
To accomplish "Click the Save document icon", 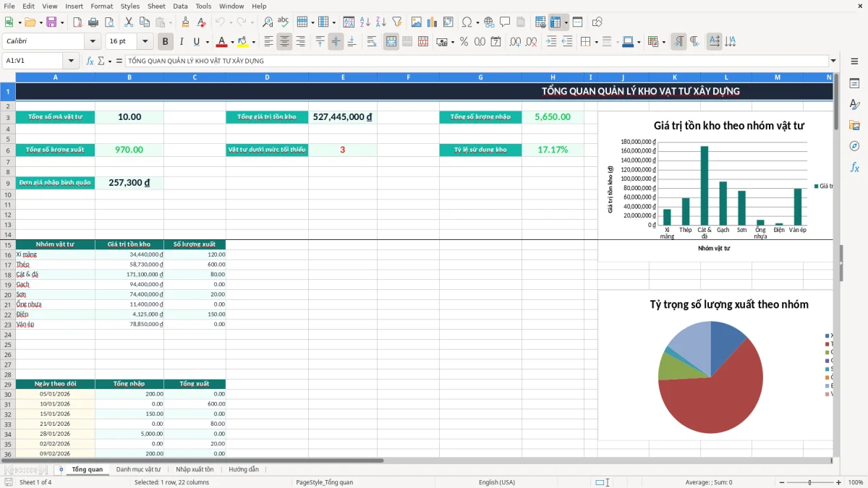I will (x=51, y=22).
